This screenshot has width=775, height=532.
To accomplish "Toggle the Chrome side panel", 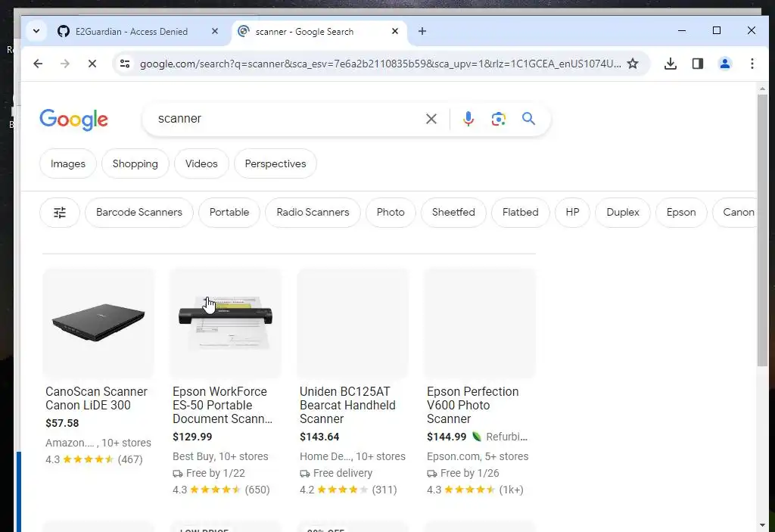I will tap(697, 64).
